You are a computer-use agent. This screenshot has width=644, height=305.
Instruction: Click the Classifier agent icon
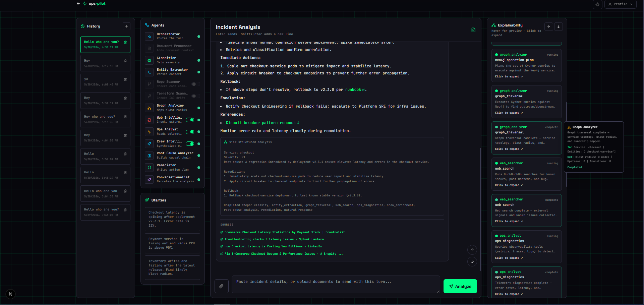(x=149, y=60)
